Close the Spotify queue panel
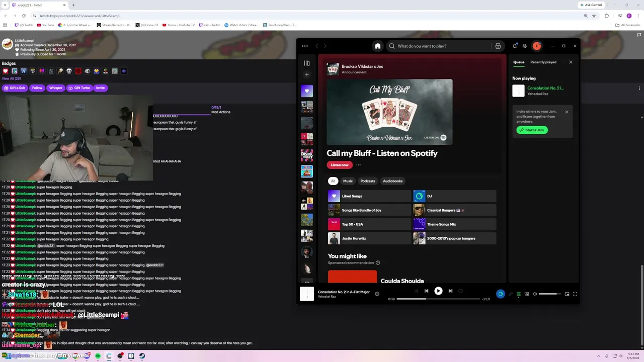This screenshot has width=644, height=362. point(571,62)
